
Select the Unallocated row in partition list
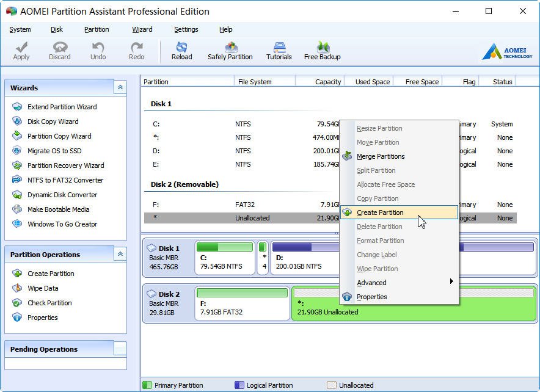[x=241, y=218]
